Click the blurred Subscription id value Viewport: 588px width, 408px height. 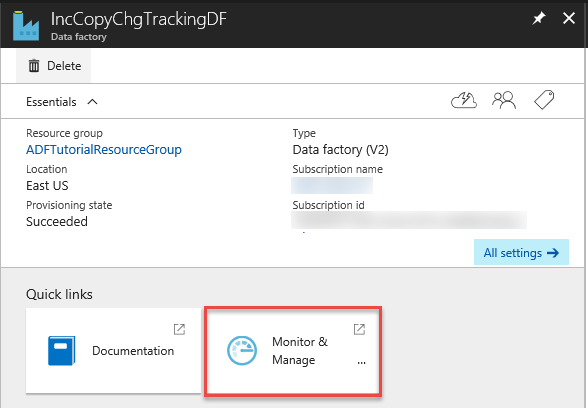(409, 220)
